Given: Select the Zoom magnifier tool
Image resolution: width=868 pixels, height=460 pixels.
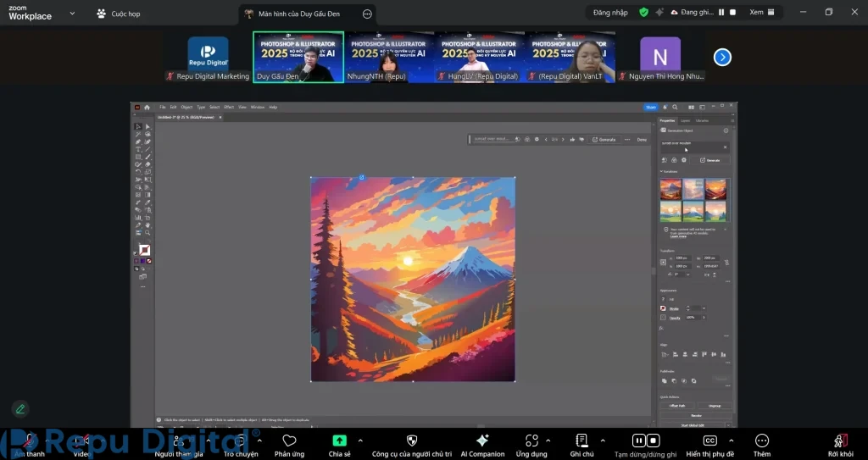Looking at the screenshot, I should (x=147, y=231).
